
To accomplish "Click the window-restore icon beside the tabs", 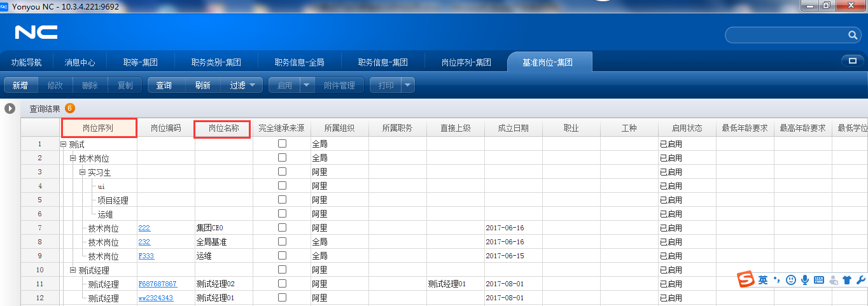I will (852, 61).
